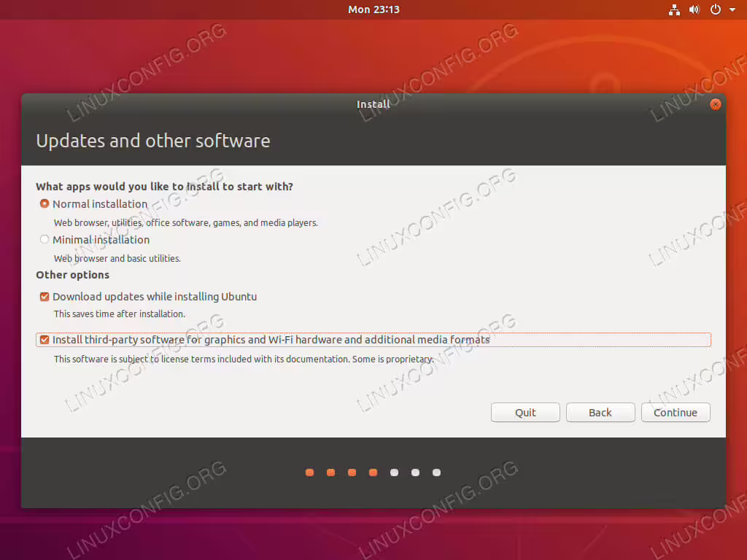Open the wired network status icon
This screenshot has height=560, width=747.
674,9
